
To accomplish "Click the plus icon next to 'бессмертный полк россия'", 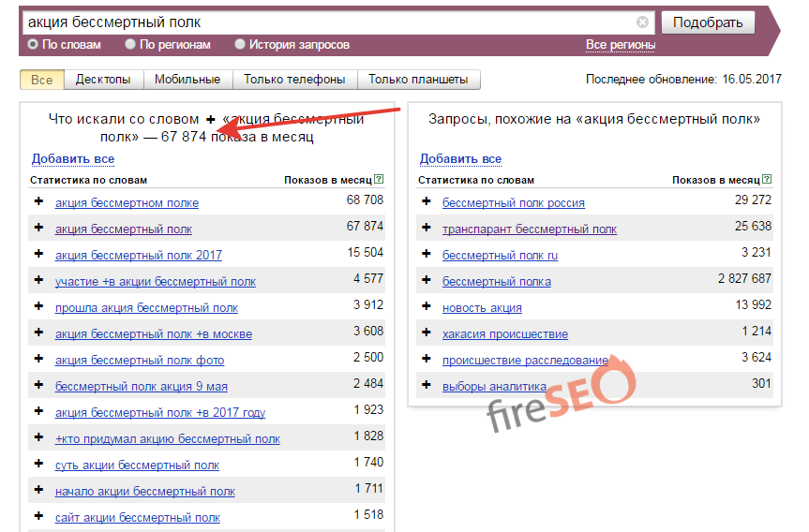I will point(427,201).
